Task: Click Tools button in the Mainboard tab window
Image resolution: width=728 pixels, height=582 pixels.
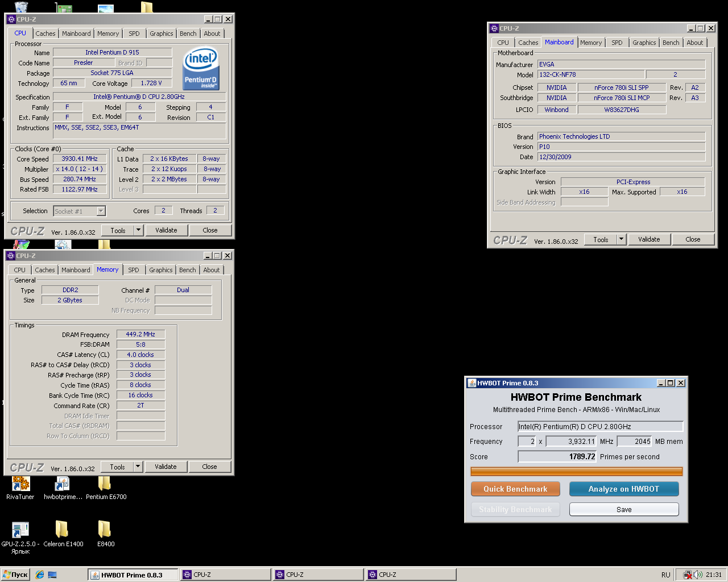Action: coord(601,239)
